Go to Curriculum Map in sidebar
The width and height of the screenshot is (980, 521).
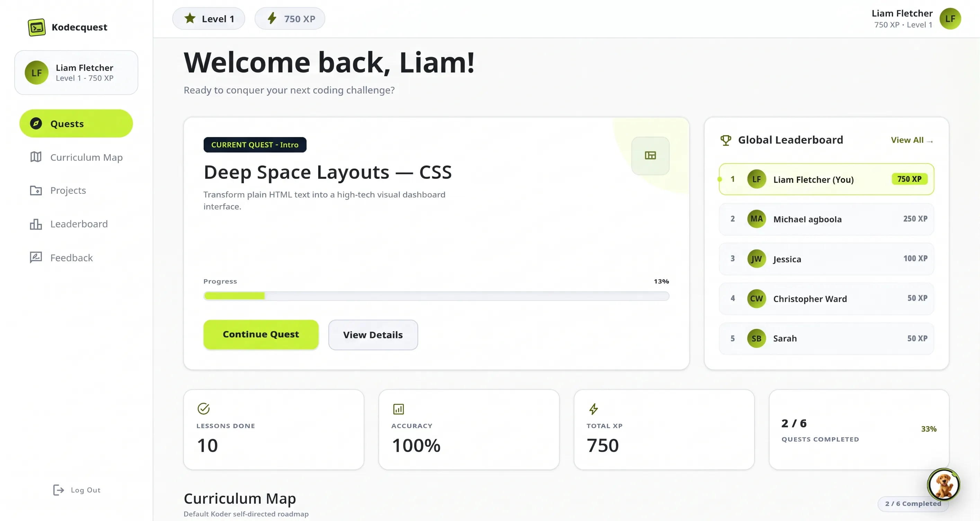point(76,157)
